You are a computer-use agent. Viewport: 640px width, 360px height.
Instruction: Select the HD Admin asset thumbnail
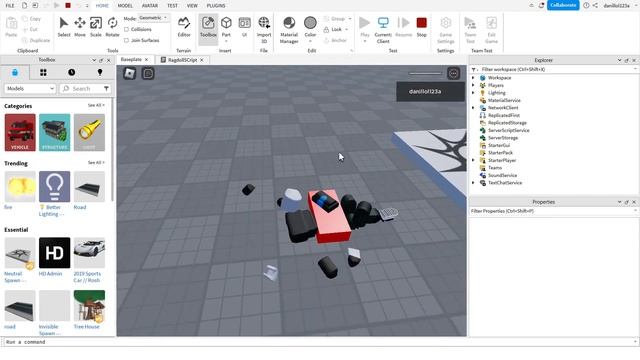click(x=55, y=253)
